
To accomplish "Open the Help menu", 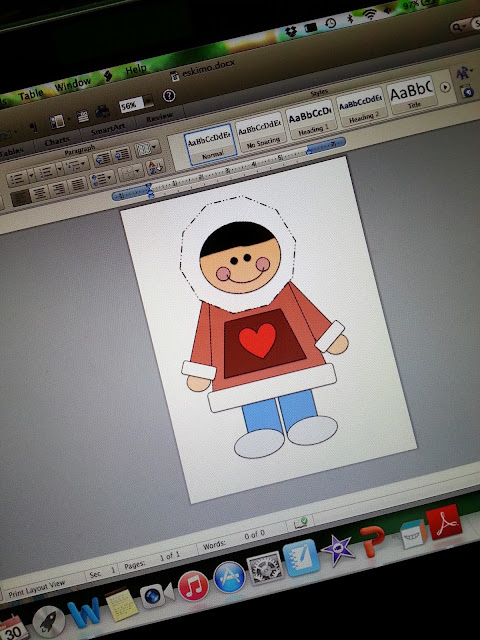I will coord(136,70).
